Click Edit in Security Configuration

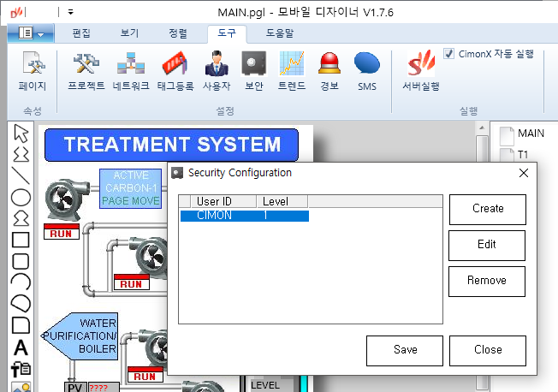tap(487, 246)
